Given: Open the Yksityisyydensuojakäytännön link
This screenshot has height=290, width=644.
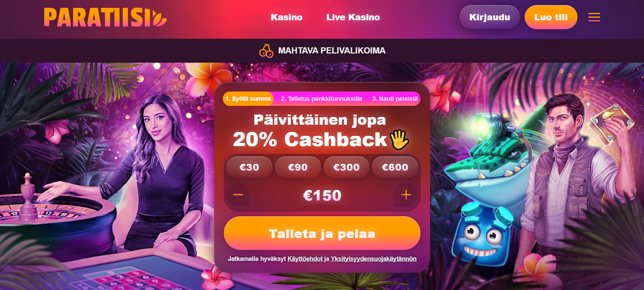Looking at the screenshot, I should coord(374,259).
